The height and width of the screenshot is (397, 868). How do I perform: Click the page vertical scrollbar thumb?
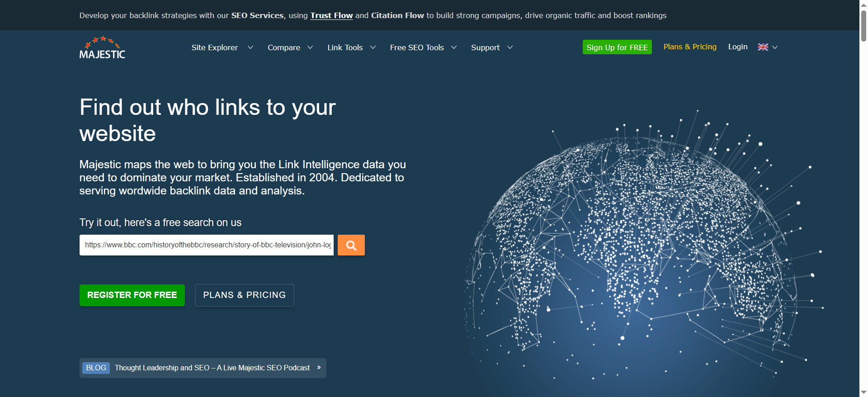pyautogui.click(x=863, y=26)
